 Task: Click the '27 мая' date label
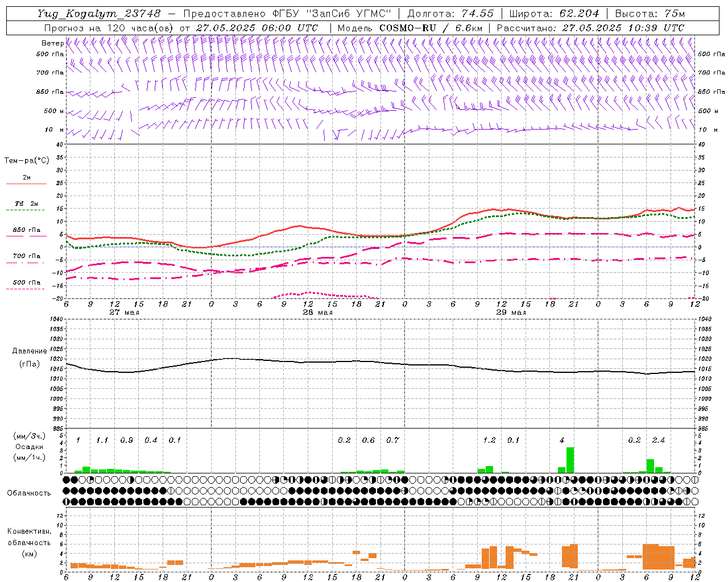(125, 313)
